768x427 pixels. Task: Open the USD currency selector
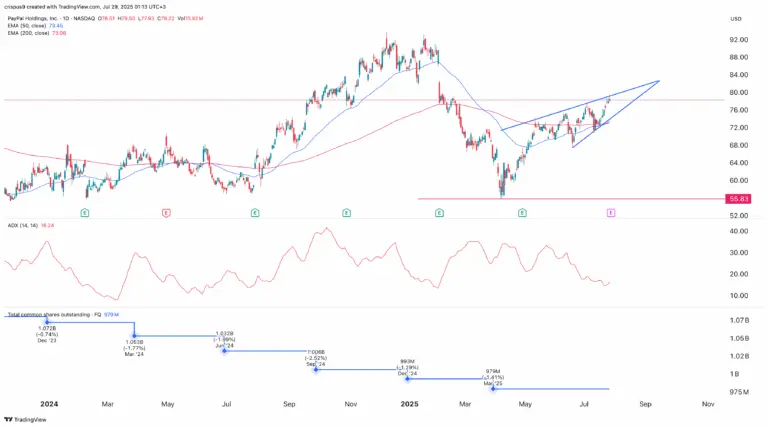tap(736, 19)
